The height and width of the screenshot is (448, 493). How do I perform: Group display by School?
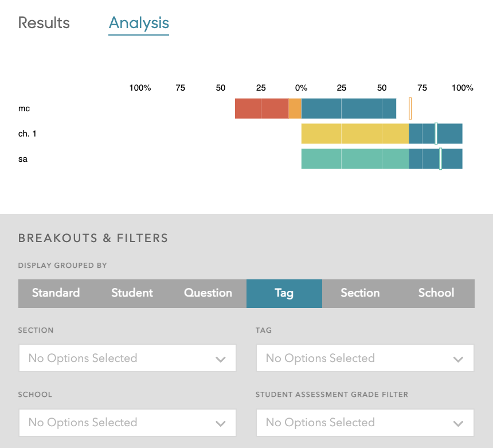click(436, 293)
